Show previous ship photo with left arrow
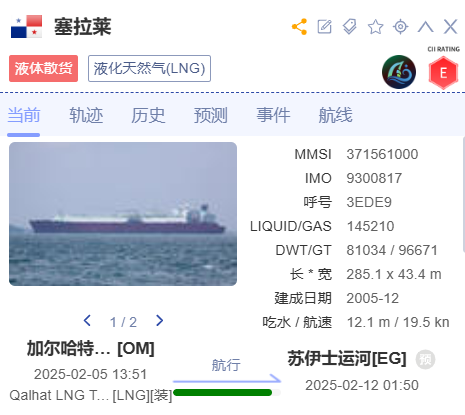Image resolution: width=465 pixels, height=415 pixels. (x=87, y=321)
